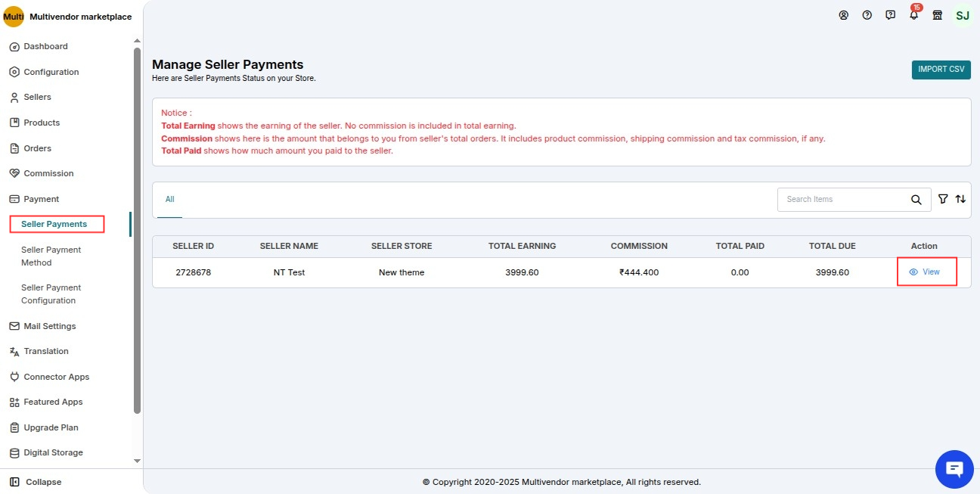Click the SJ avatar badge
The width and height of the screenshot is (980, 494).
[x=963, y=15]
